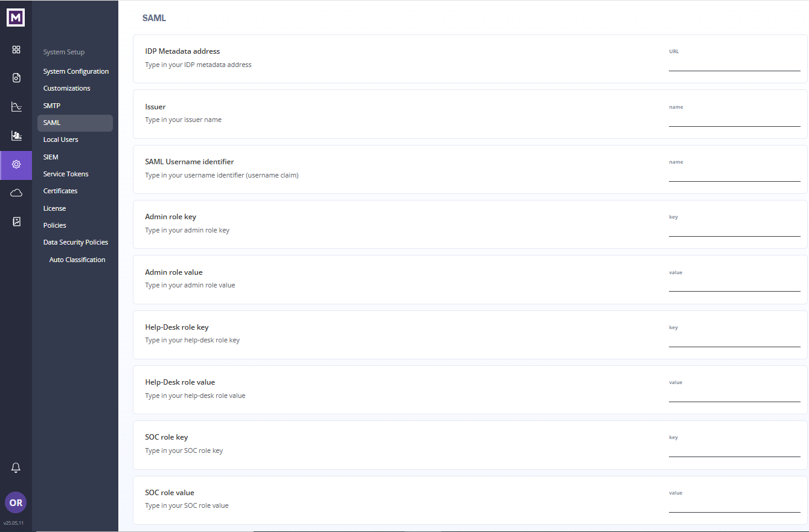The image size is (809, 532).
Task: Go to Customizations settings page
Action: point(67,88)
